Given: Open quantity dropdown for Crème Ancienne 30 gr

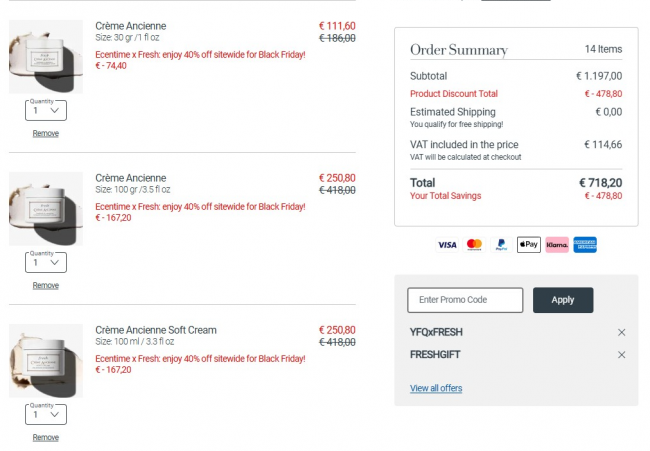Looking at the screenshot, I should 45,110.
